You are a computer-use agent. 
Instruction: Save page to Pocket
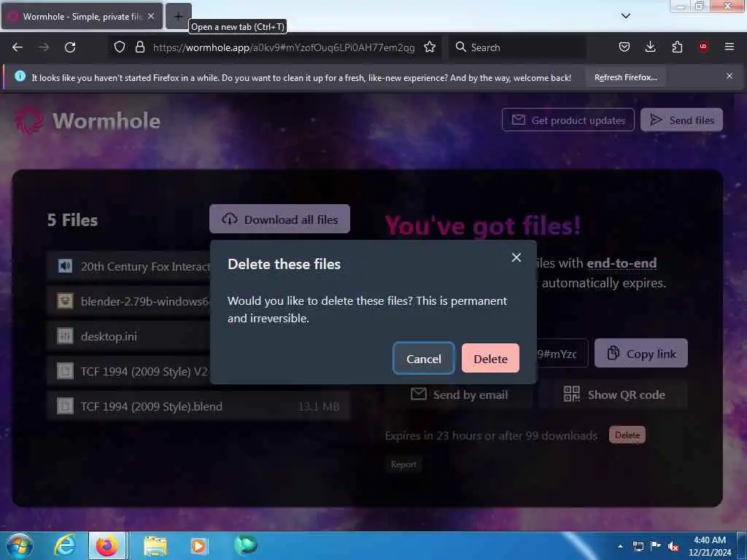click(x=624, y=47)
